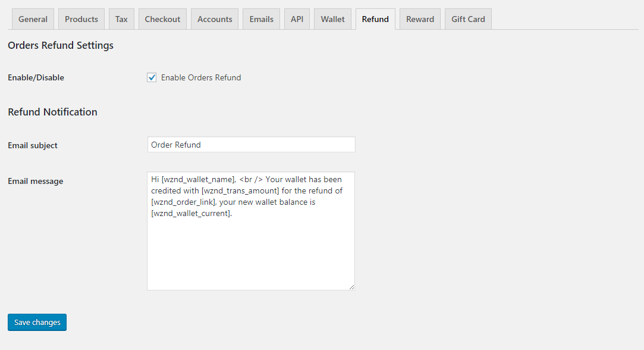The height and width of the screenshot is (350, 644).
Task: Click the "Enable Orders Refund" label text
Action: tap(201, 77)
